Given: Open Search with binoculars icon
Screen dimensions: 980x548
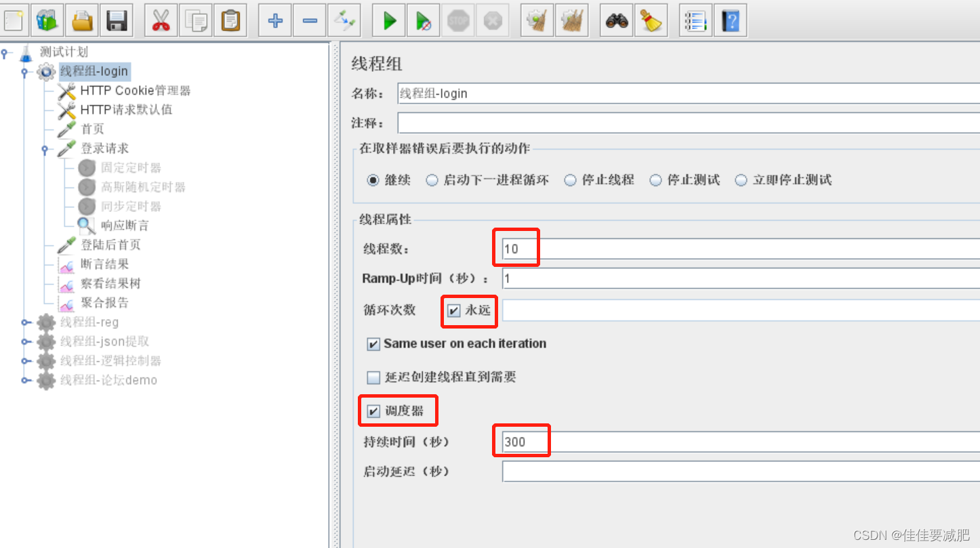Looking at the screenshot, I should [x=617, y=20].
